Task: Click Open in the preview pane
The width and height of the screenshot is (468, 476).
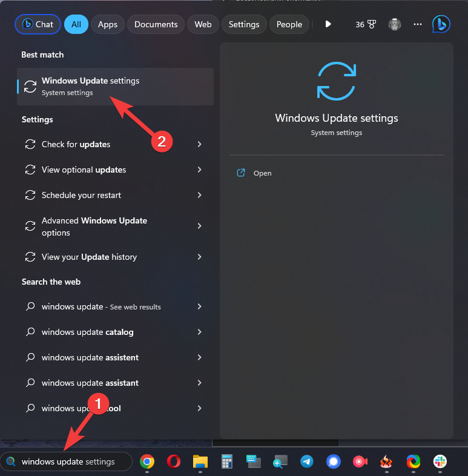Action: click(262, 173)
